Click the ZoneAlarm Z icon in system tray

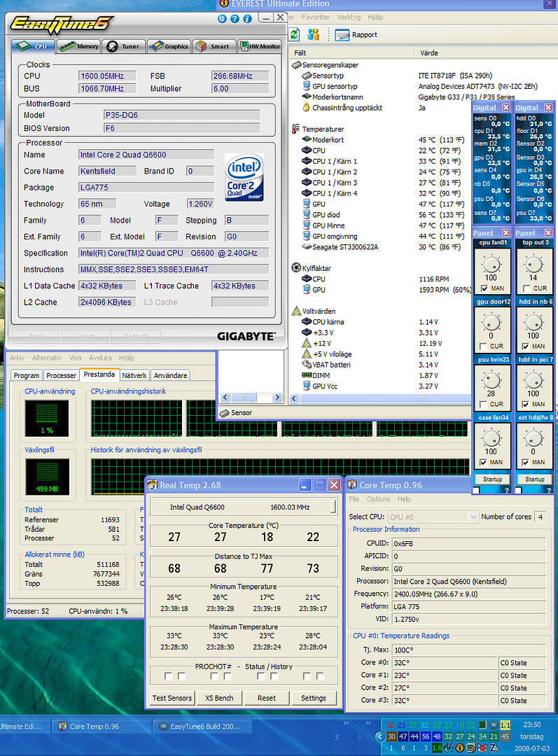click(494, 748)
